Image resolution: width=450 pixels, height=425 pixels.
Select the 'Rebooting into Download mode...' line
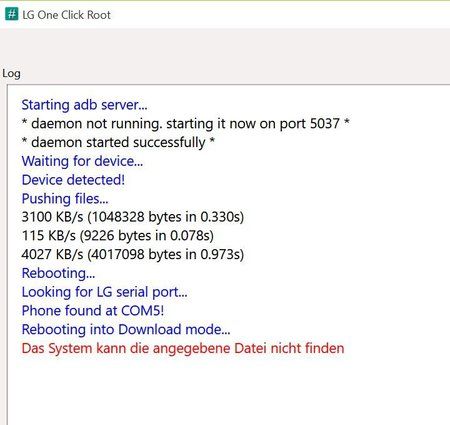click(x=126, y=329)
